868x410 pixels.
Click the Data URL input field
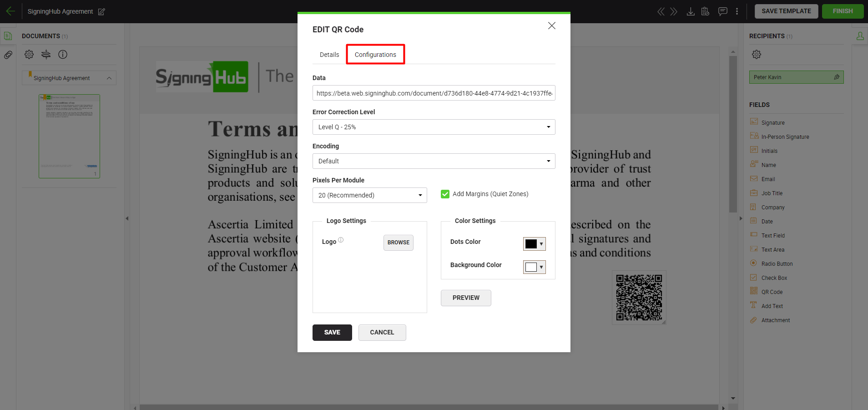pos(434,93)
